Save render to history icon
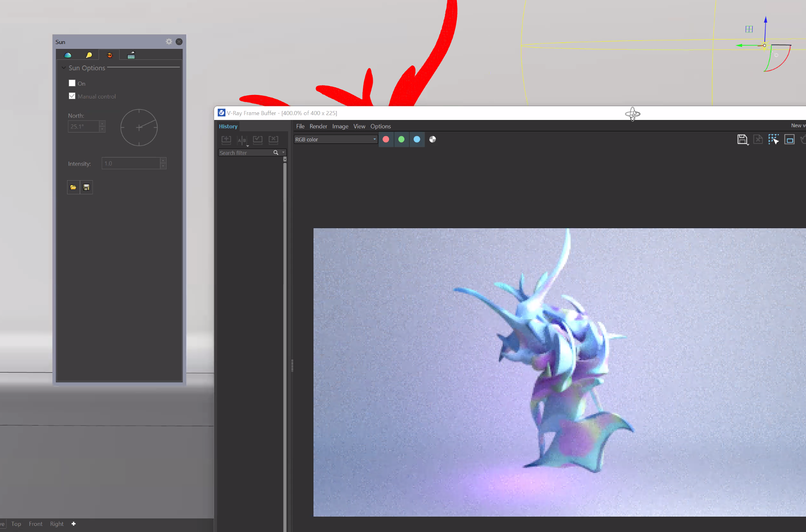Viewport: 806px width, 532px height. tap(226, 140)
